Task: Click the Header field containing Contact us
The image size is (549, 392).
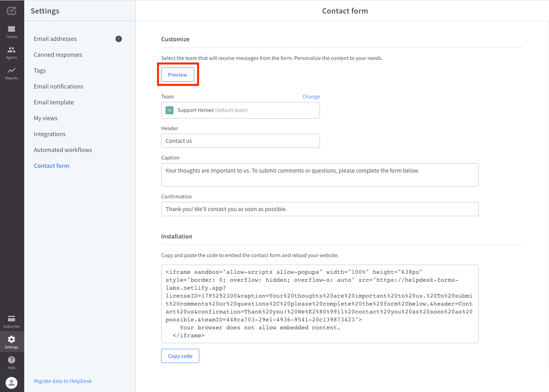Action: [241, 140]
